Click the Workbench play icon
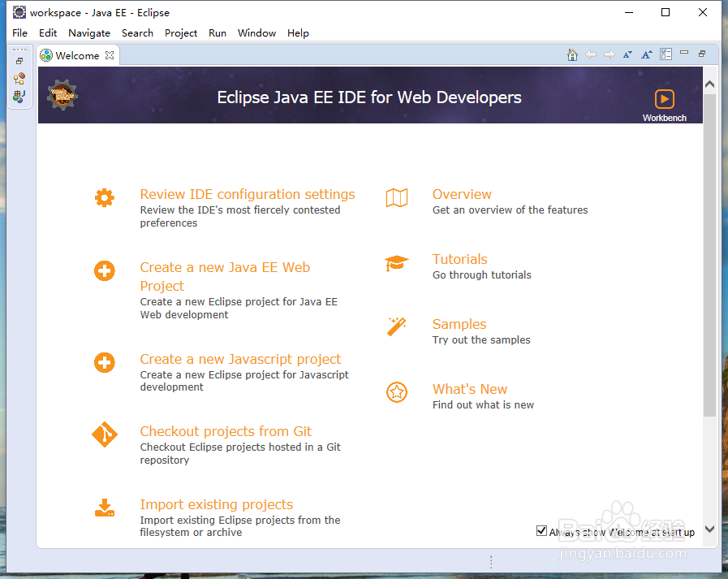Screen dimensions: 728x579 point(665,99)
